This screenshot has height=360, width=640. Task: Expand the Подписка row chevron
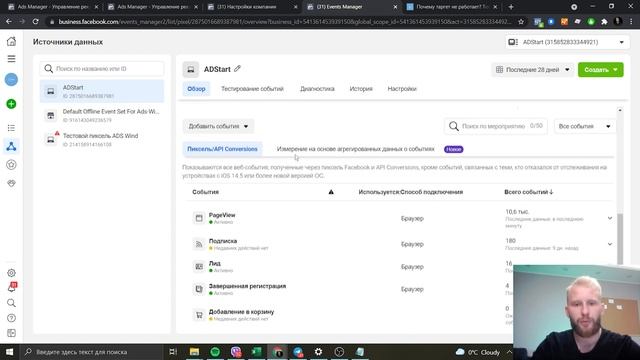(x=610, y=244)
